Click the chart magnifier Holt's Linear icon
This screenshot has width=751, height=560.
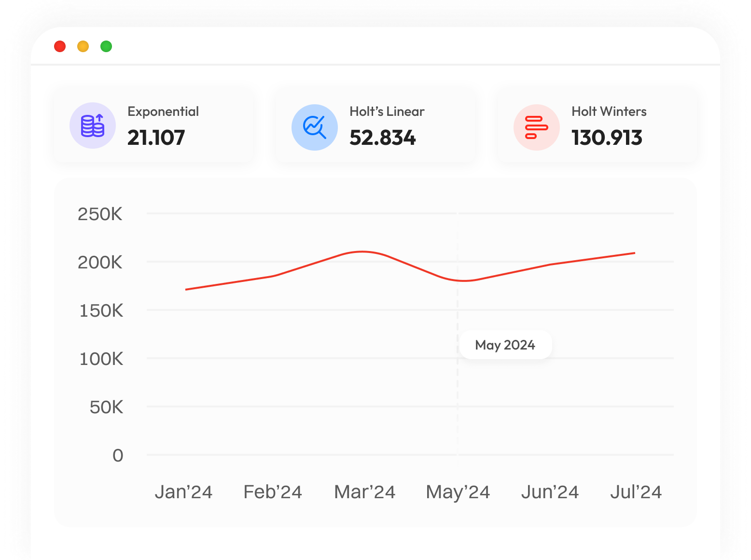pyautogui.click(x=315, y=127)
